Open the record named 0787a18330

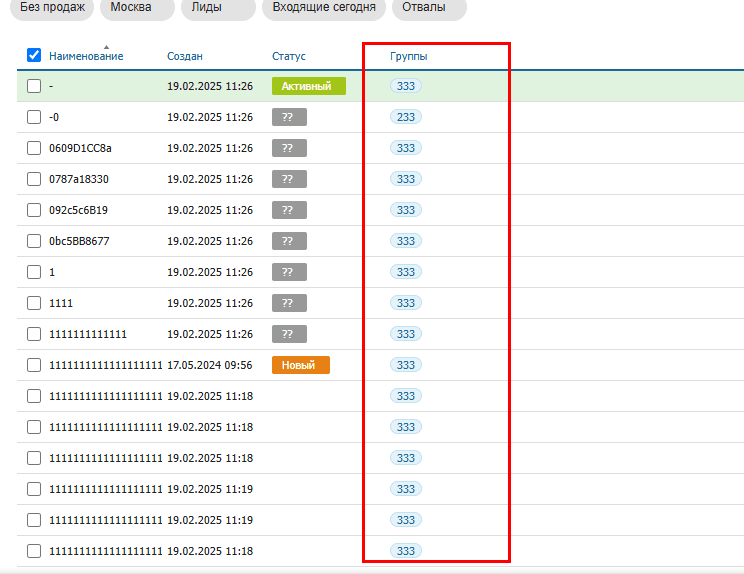coord(79,179)
